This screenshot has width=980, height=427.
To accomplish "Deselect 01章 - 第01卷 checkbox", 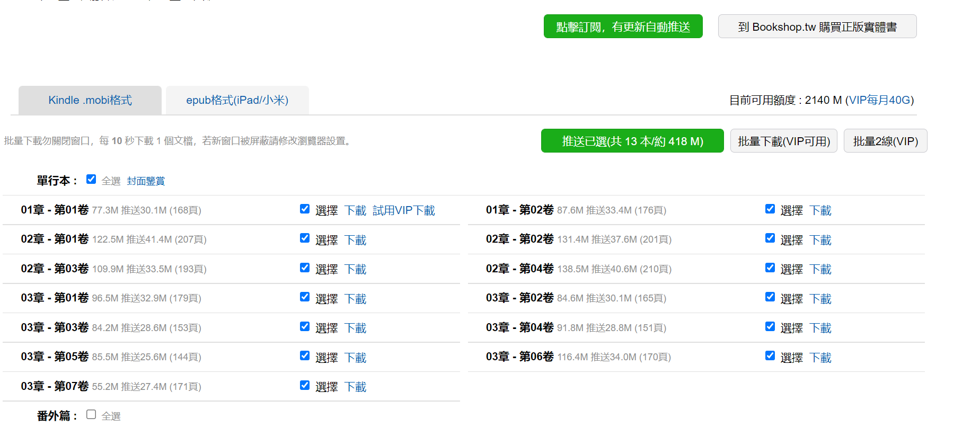I will click(305, 209).
